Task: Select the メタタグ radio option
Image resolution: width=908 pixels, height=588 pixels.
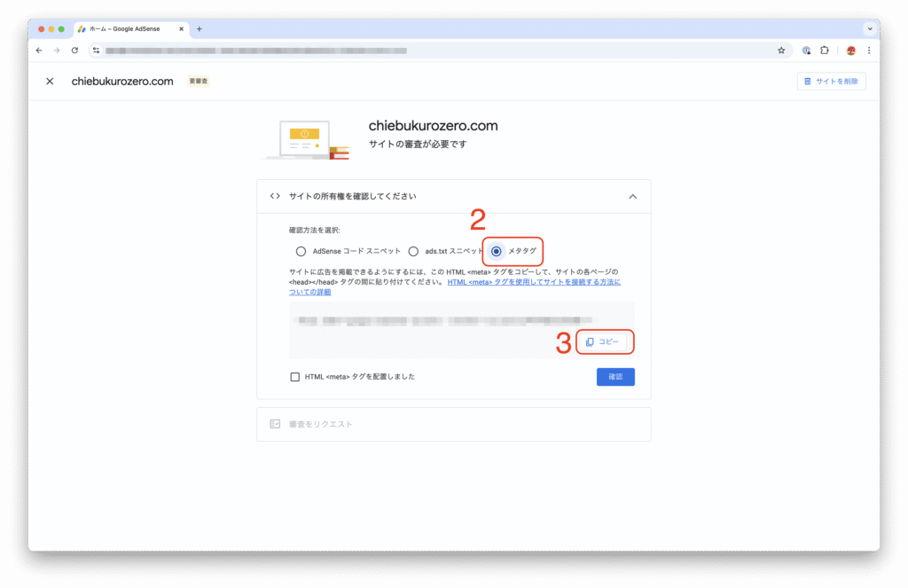Action: 497,251
